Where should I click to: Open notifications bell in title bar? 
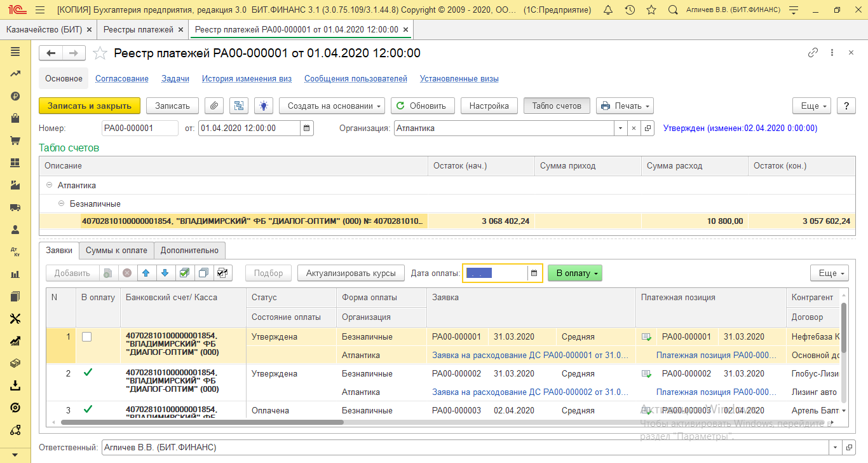click(x=608, y=10)
